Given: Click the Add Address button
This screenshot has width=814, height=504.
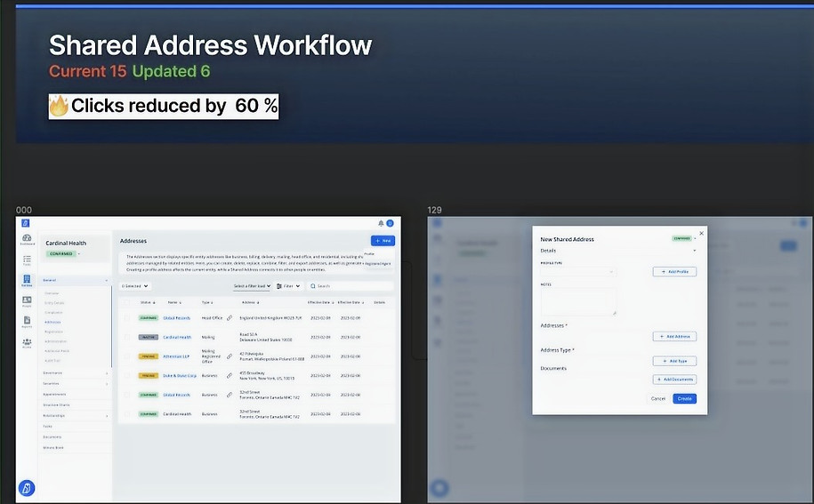Looking at the screenshot, I should 674,336.
